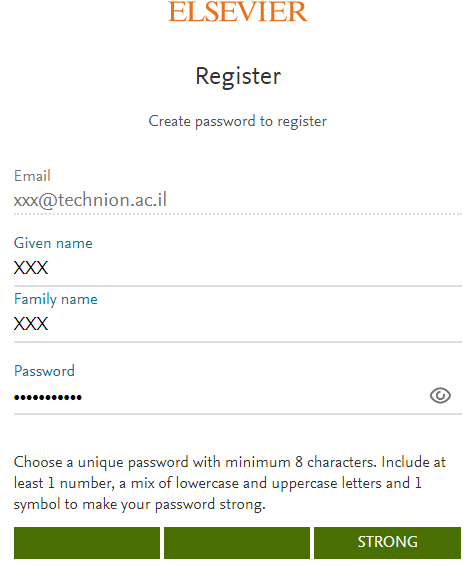Click the Family name label
This screenshot has width=472, height=566.
pos(56,299)
